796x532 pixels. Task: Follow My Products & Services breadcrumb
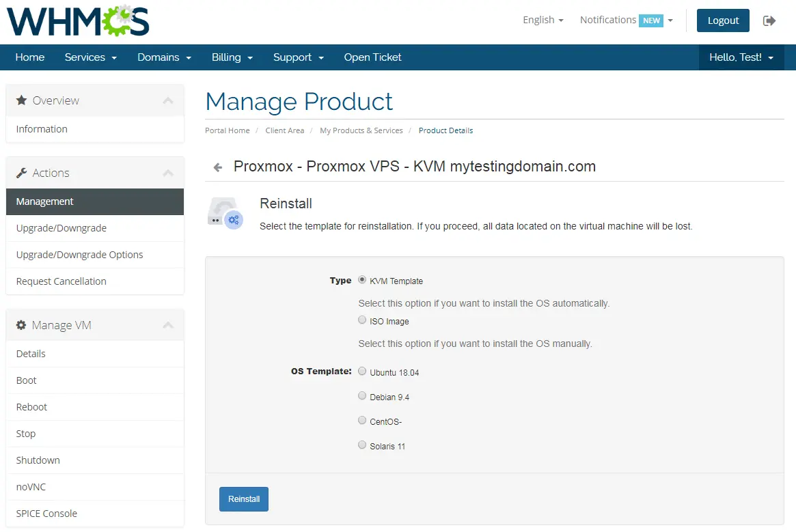361,130
